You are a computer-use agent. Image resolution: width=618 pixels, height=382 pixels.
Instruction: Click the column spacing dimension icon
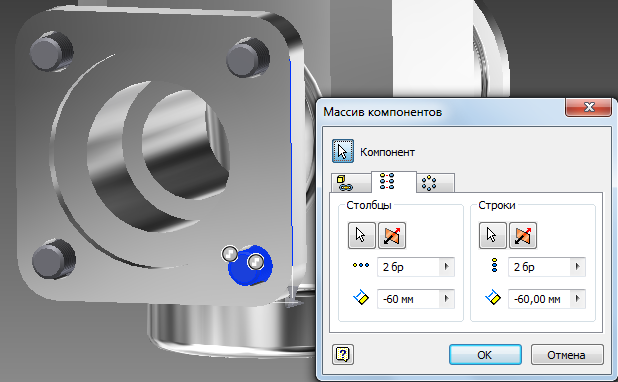click(361, 297)
